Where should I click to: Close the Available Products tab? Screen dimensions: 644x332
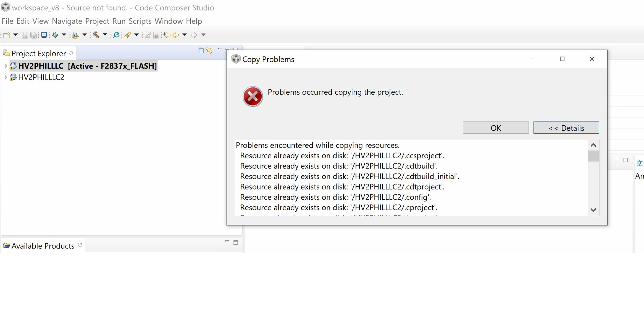pyautogui.click(x=80, y=245)
